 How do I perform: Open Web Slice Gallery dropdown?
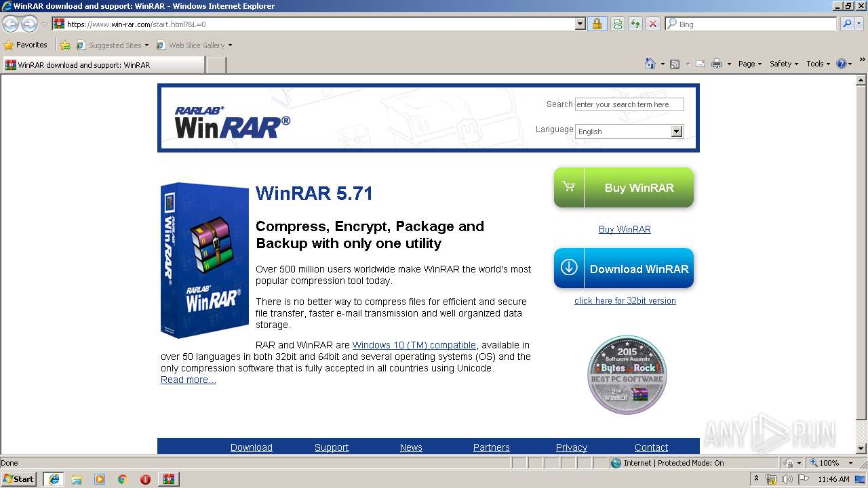[x=194, y=45]
